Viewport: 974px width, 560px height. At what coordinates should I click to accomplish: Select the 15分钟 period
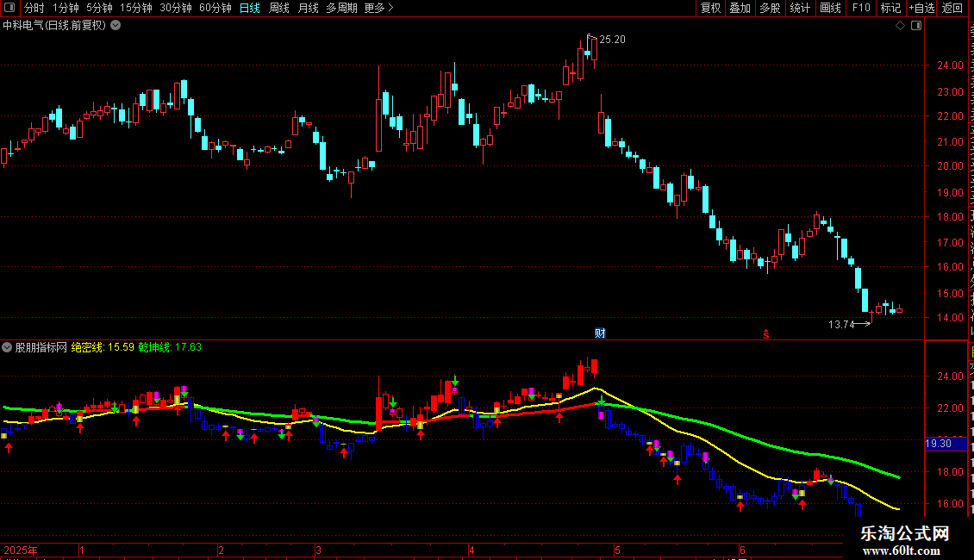coord(136,8)
